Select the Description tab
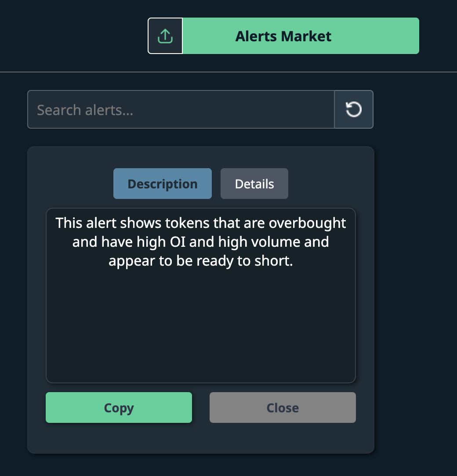 (x=163, y=184)
